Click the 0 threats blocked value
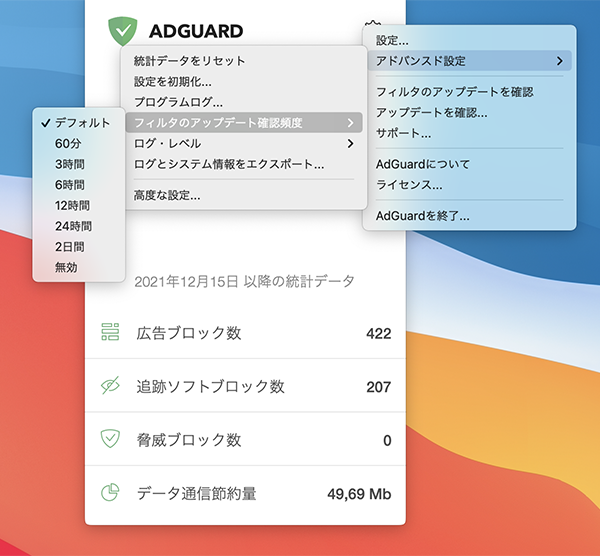Viewport: 600px width, 556px height. pos(387,440)
